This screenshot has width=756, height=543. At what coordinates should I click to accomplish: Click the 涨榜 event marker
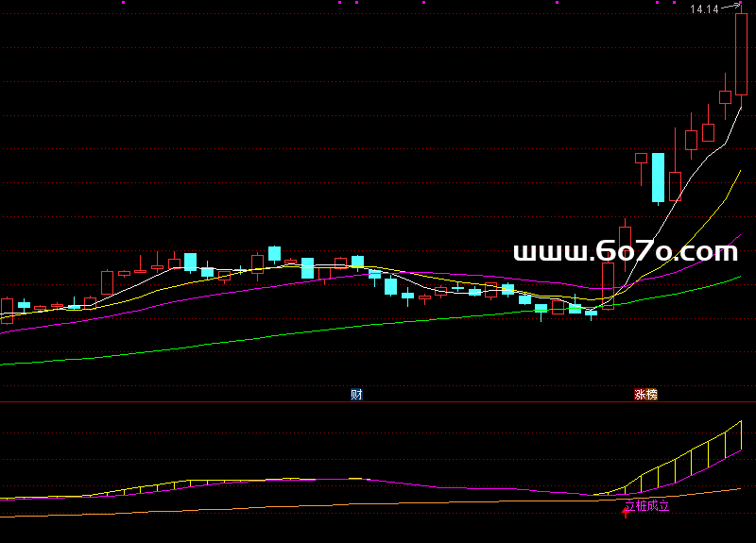pos(645,395)
